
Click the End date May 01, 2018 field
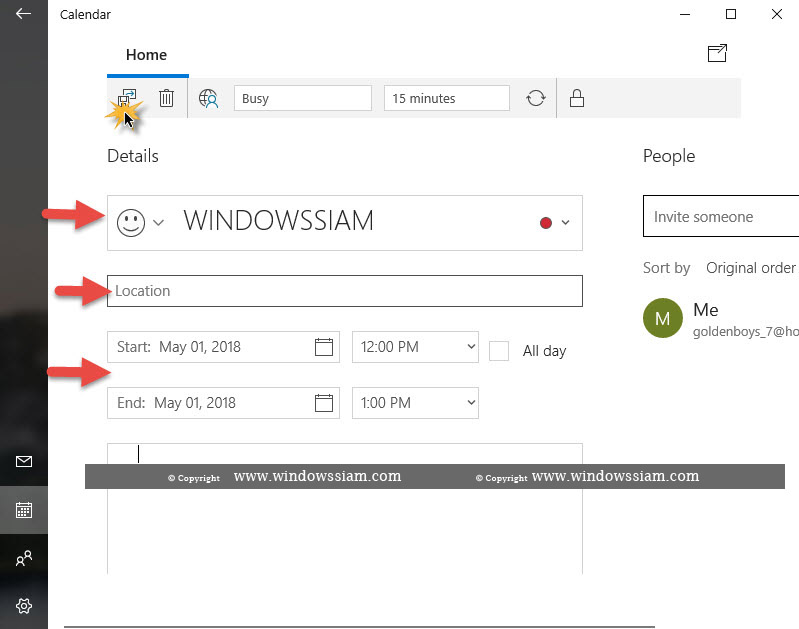coord(223,403)
